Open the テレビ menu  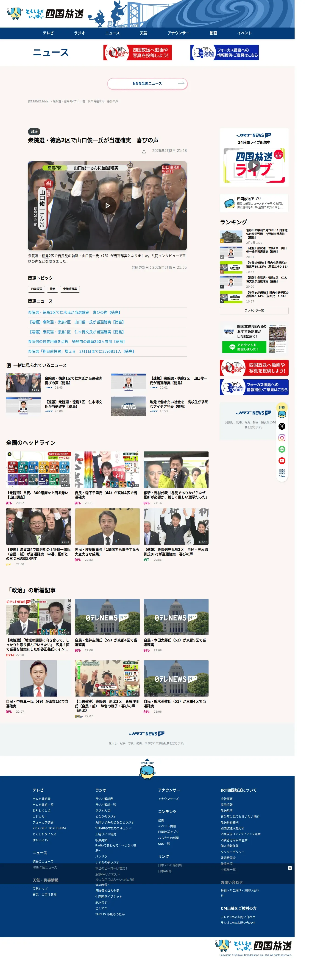tap(48, 33)
